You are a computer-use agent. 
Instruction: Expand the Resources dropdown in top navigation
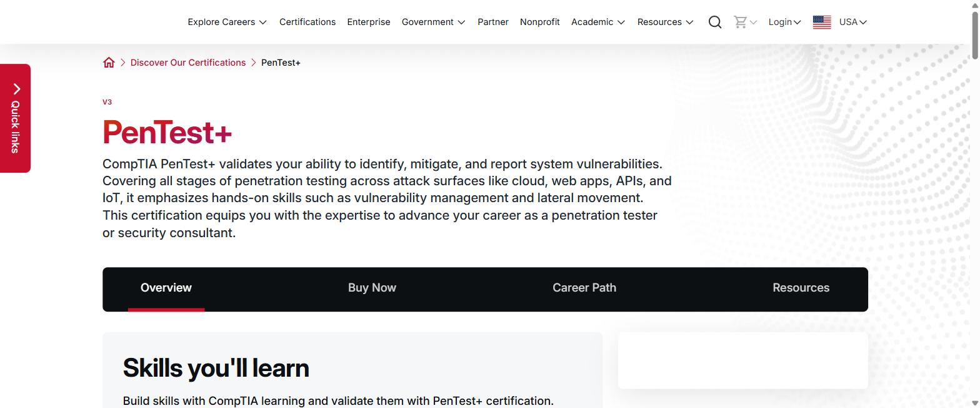pyautogui.click(x=665, y=22)
